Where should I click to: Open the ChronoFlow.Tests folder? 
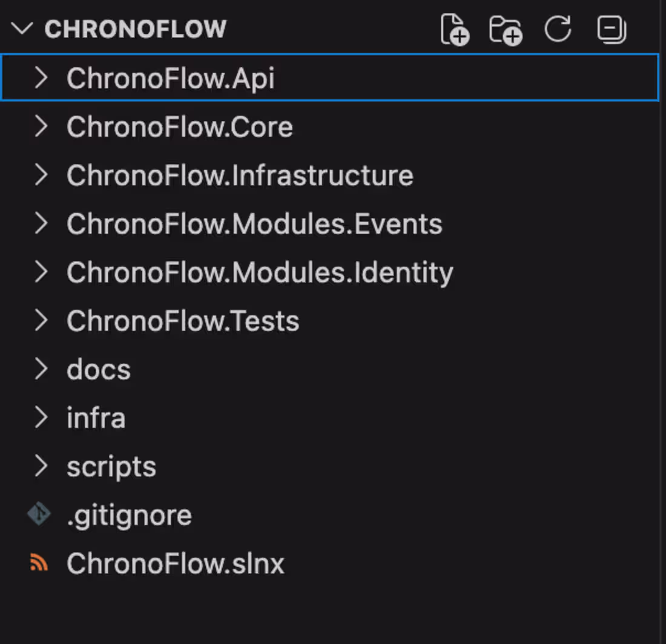[x=182, y=320]
